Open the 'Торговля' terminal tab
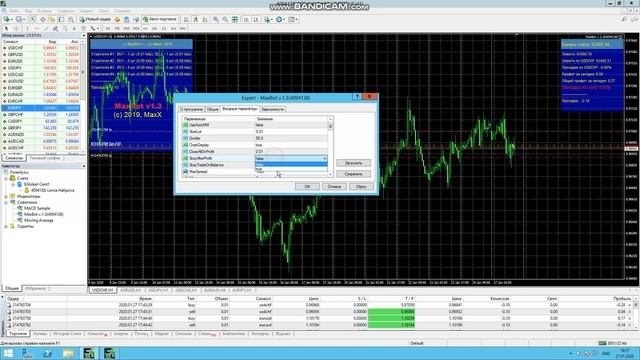This screenshot has width=640, height=360. 18,334
